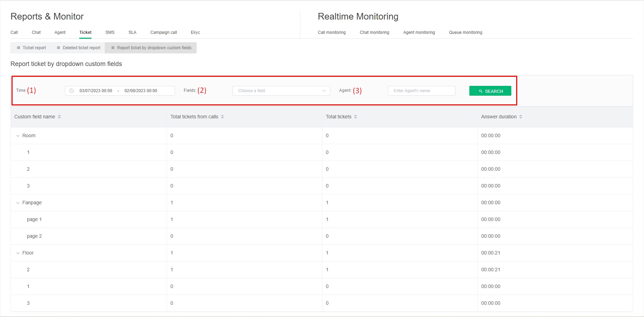Click the start date 03/07/2023 00:00
The height and width of the screenshot is (317, 644).
pos(96,91)
